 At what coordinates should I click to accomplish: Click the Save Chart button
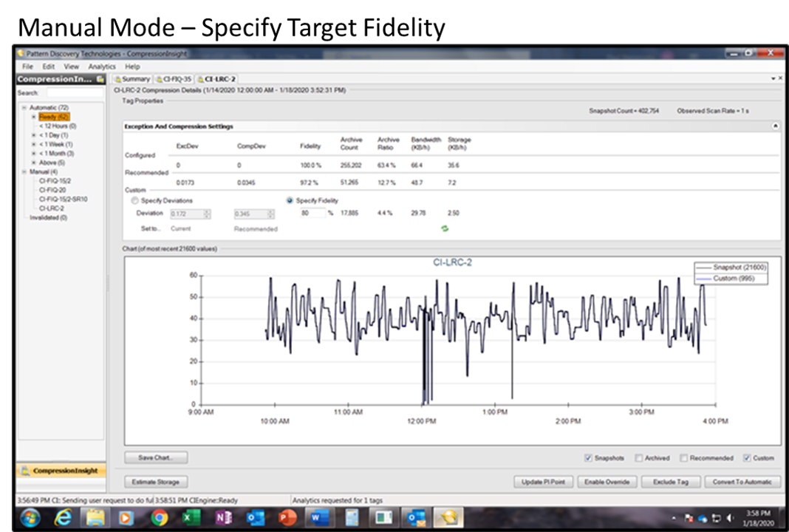[156, 457]
